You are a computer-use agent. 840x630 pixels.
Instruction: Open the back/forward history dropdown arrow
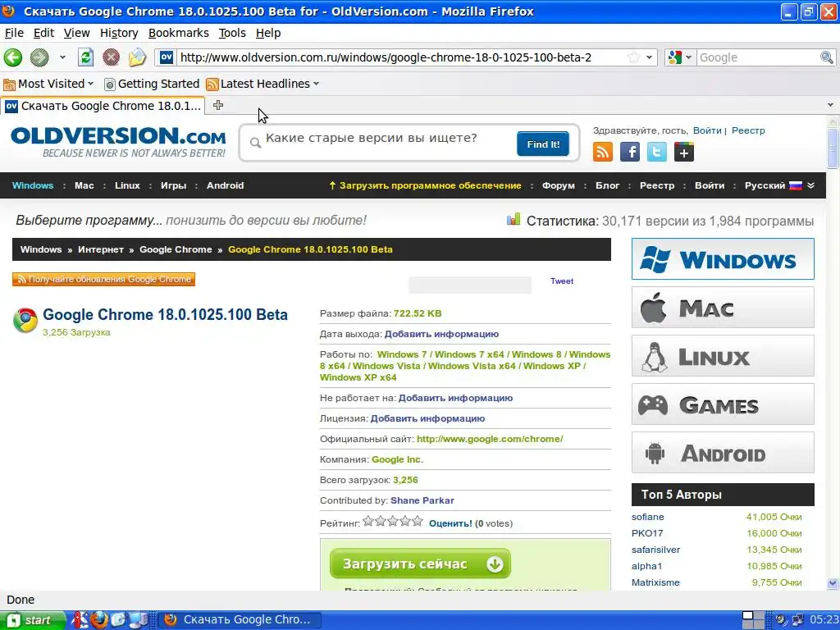point(62,57)
